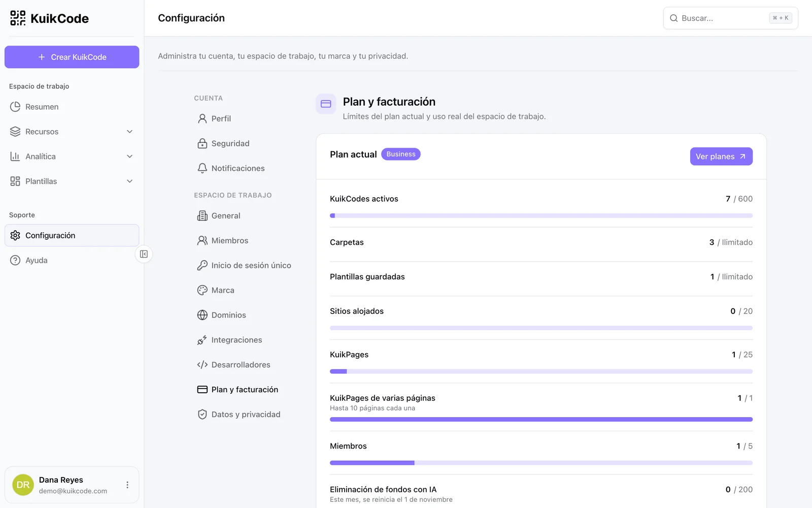This screenshot has height=508, width=812.
Task: Click the Miembros usage progress bar
Action: (x=541, y=463)
